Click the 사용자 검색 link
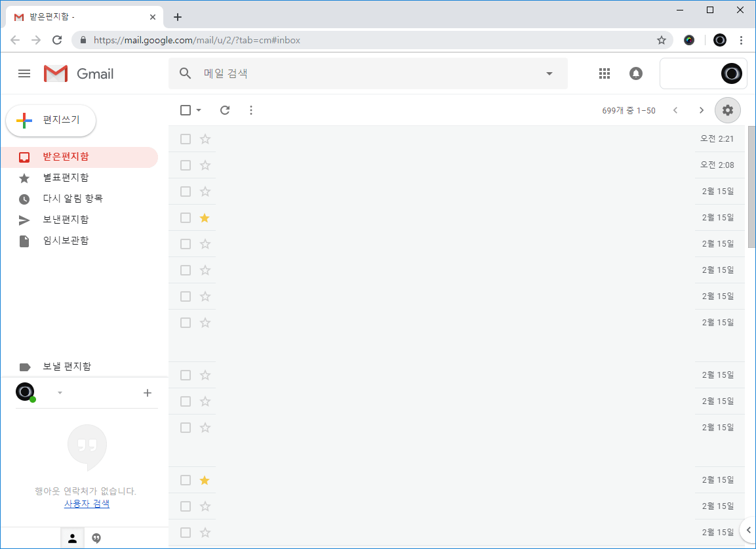This screenshot has width=756, height=549. tap(87, 504)
